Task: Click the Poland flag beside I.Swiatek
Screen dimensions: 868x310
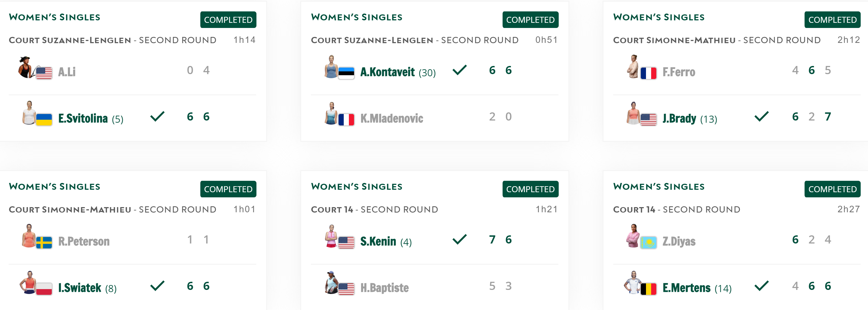Action: click(x=44, y=289)
